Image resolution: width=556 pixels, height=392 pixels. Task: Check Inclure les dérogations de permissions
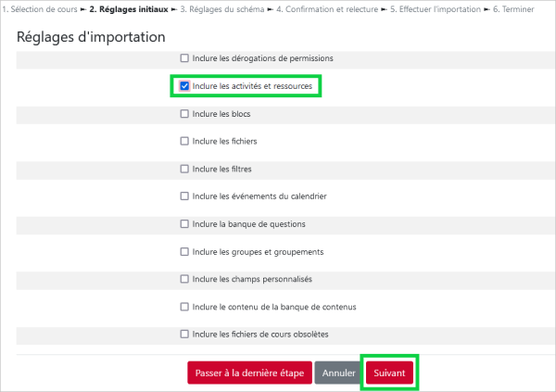[x=184, y=58]
